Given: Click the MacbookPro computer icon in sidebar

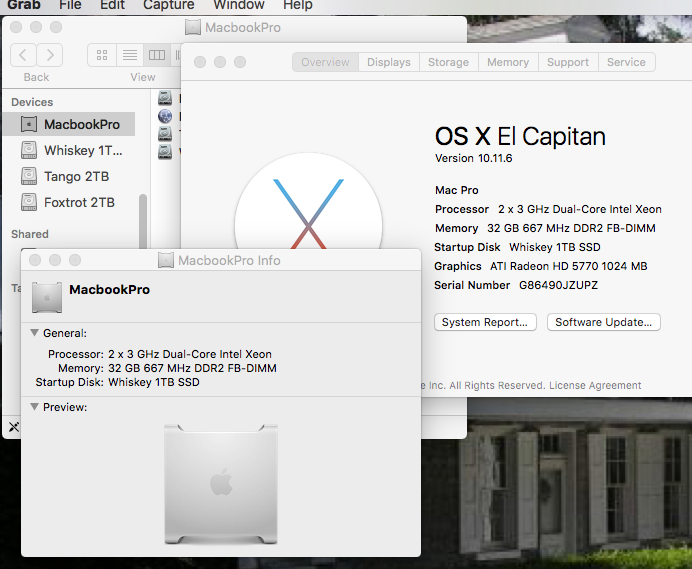Looking at the screenshot, I should tap(29, 124).
